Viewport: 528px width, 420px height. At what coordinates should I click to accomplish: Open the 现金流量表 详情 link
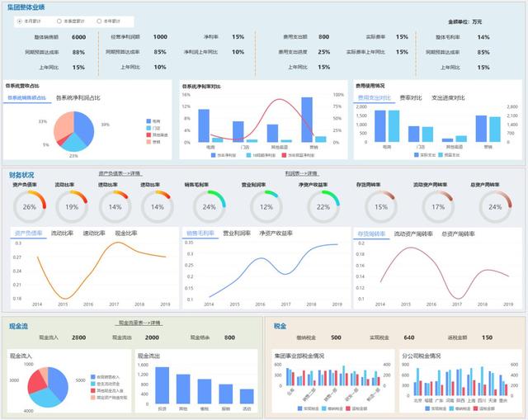[139, 323]
